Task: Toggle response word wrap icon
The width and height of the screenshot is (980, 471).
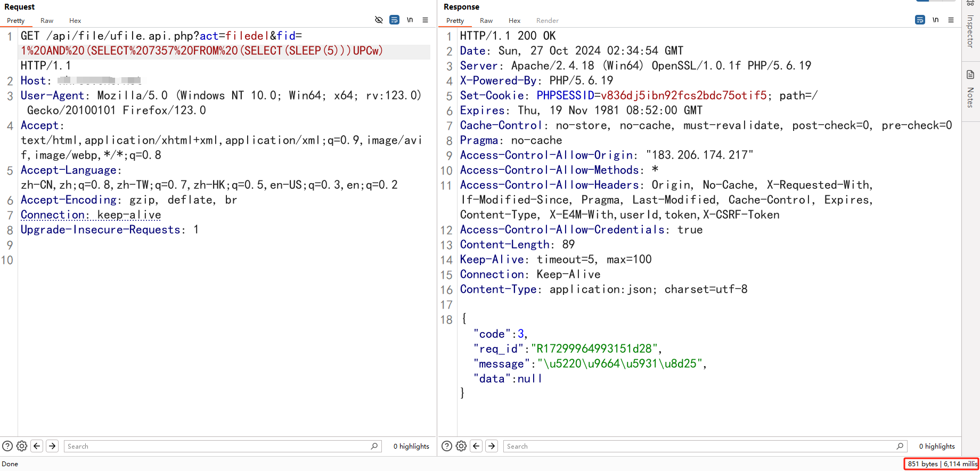Action: 920,20
